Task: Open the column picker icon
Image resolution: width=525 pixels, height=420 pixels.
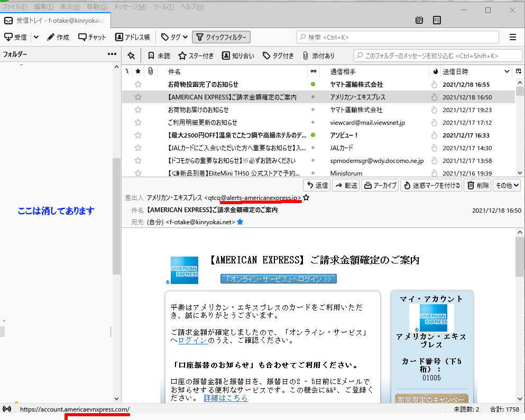Action: (x=518, y=71)
